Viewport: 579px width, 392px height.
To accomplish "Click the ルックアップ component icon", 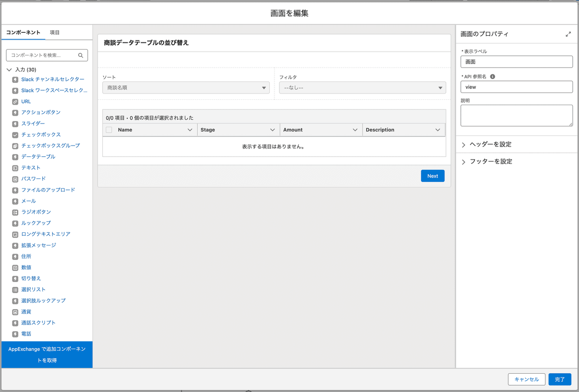I will 15,223.
